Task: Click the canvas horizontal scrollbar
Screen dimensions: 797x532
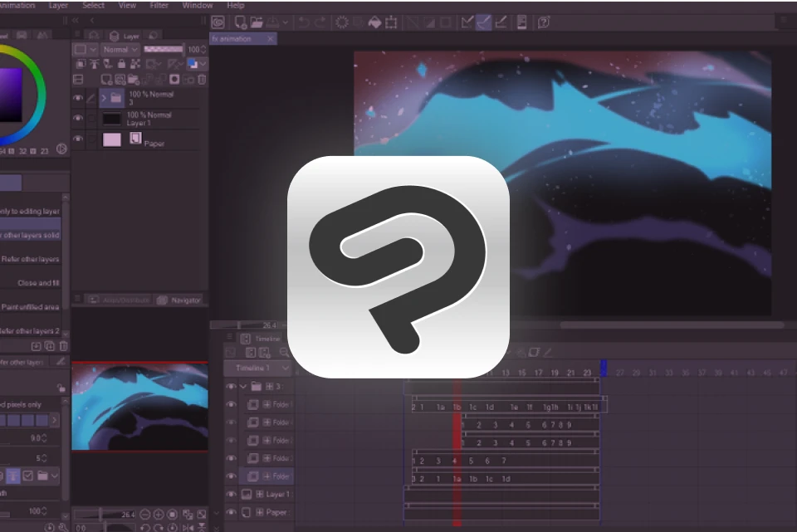Action: (672, 325)
